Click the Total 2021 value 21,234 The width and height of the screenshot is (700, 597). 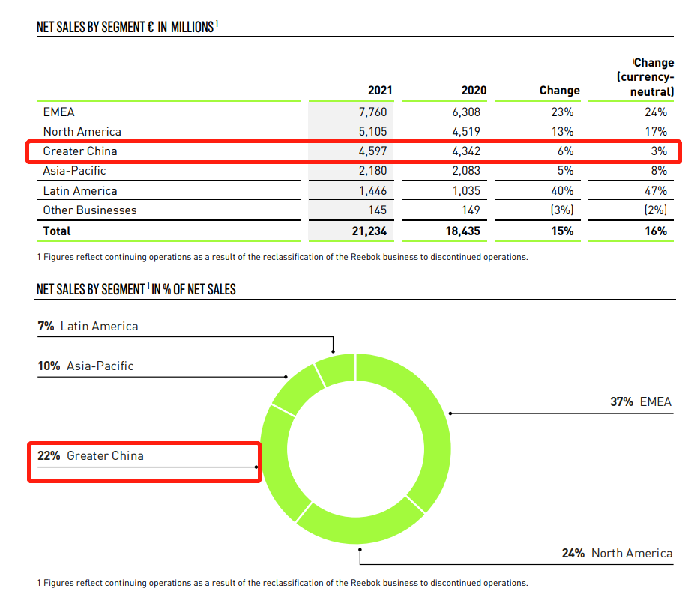(x=368, y=231)
